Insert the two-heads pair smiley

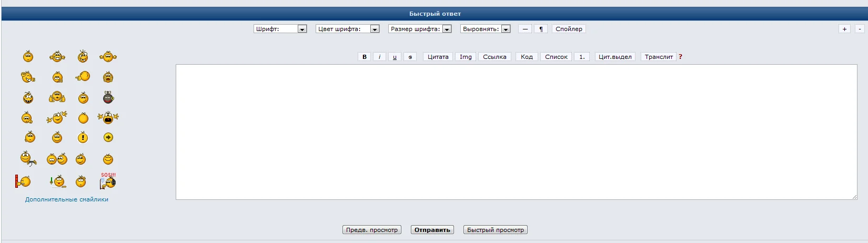pyautogui.click(x=57, y=159)
